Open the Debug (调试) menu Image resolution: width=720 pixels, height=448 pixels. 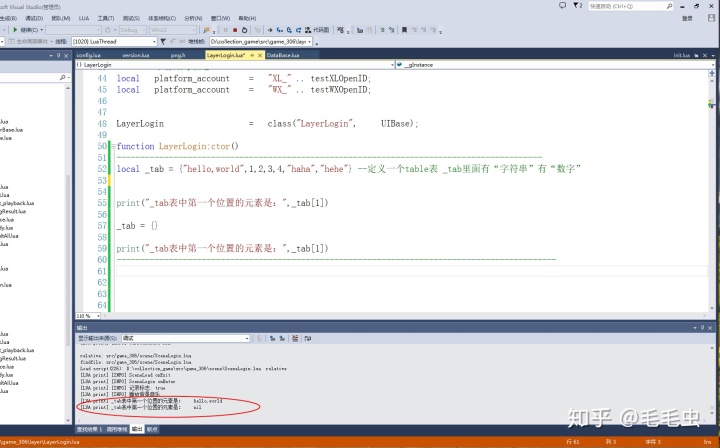pyautogui.click(x=34, y=18)
